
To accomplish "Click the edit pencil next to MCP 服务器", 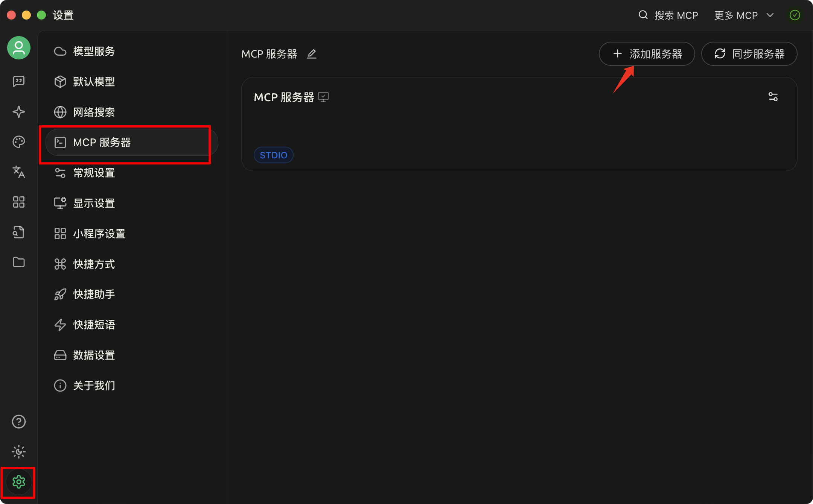I will tap(312, 54).
